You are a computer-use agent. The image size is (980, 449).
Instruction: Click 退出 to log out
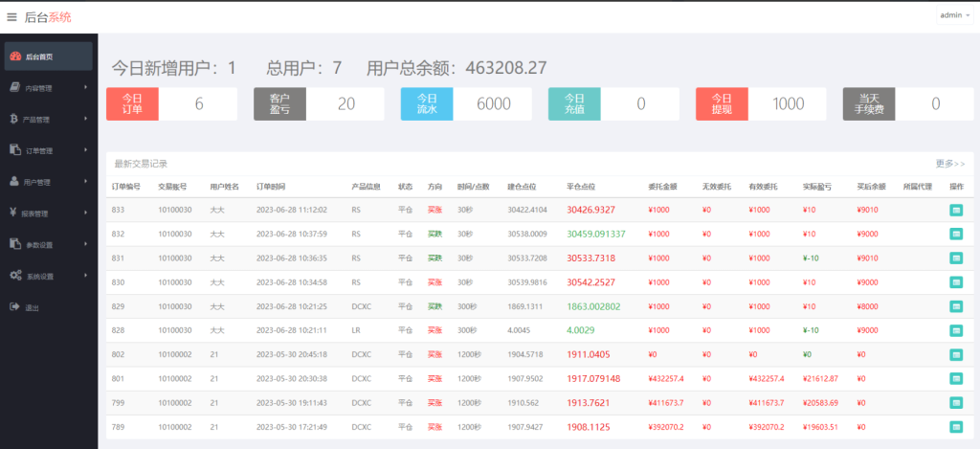(x=33, y=307)
